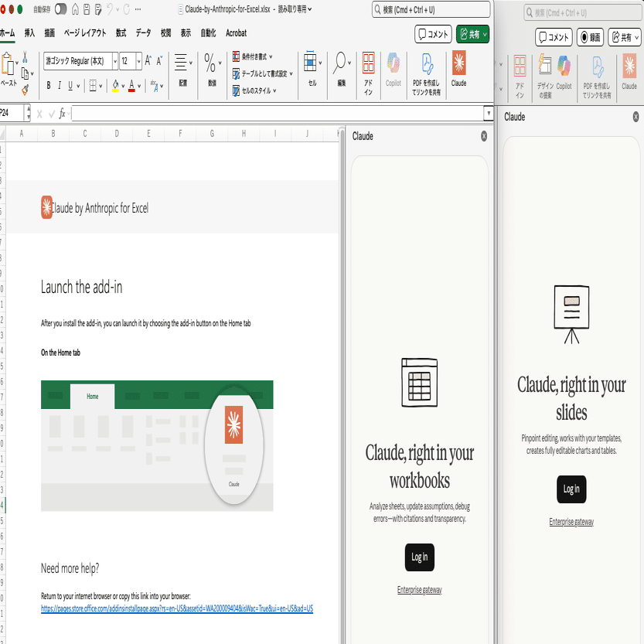Click the Save As icon with pencil
The height and width of the screenshot is (644, 644).
98,9
